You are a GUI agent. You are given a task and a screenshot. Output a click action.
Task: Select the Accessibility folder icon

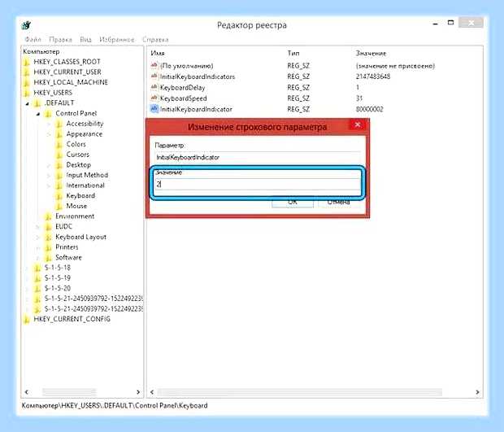pos(59,124)
